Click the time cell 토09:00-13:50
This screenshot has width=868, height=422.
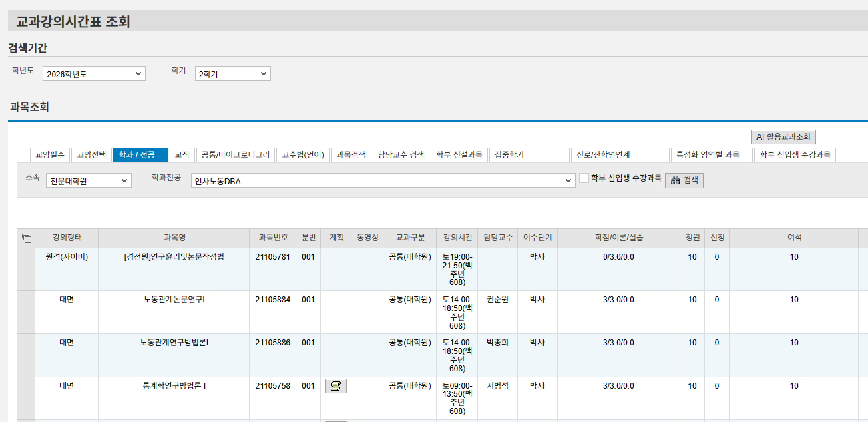(457, 399)
